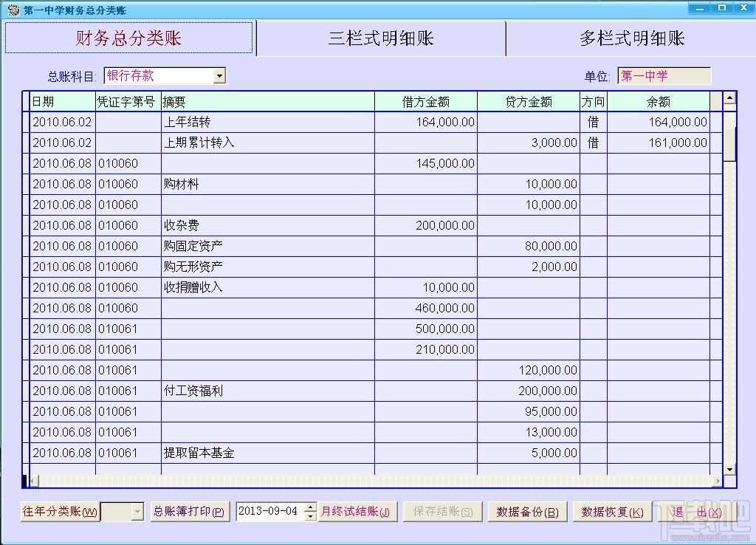Viewport: 756px width, 545px height.
Task: Click the disabled 保存结账(S) button
Action: 443,512
